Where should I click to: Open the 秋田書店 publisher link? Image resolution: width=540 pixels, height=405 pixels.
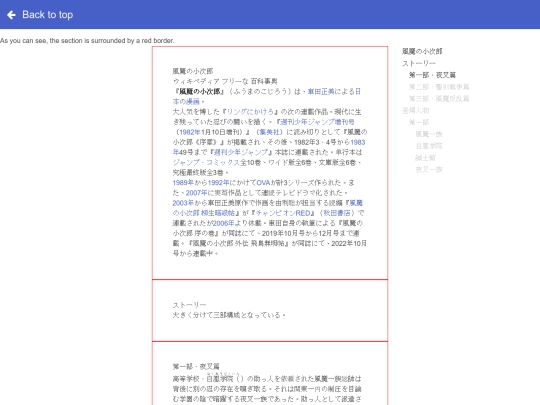tap(337, 213)
